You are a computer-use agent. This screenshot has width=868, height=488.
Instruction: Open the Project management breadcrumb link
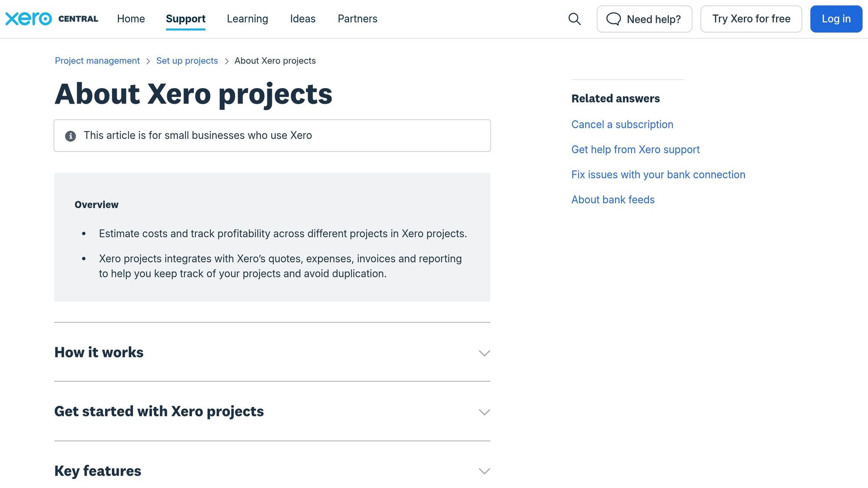coord(97,61)
